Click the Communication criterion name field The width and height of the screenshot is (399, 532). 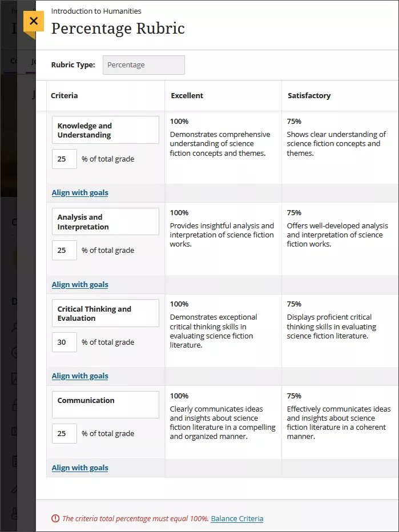click(x=105, y=405)
